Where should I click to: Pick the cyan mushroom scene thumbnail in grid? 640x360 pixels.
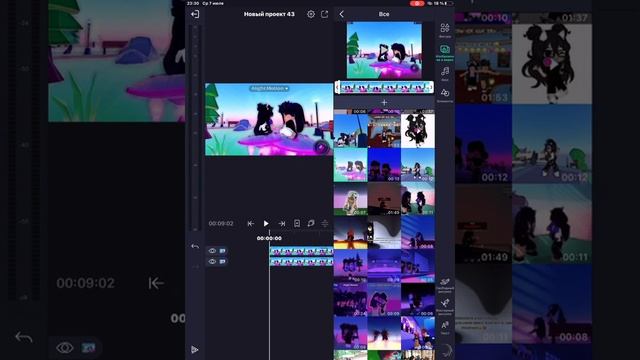coord(351,165)
